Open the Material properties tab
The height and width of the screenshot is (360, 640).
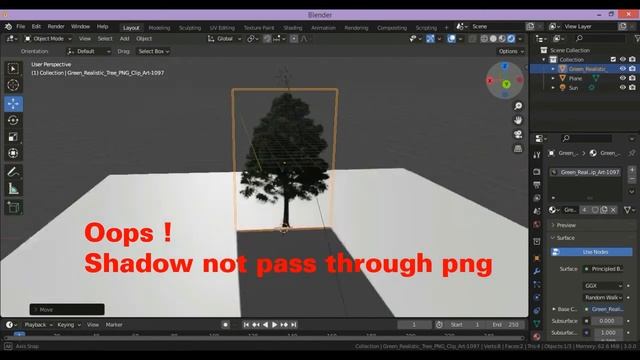pyautogui.click(x=537, y=336)
